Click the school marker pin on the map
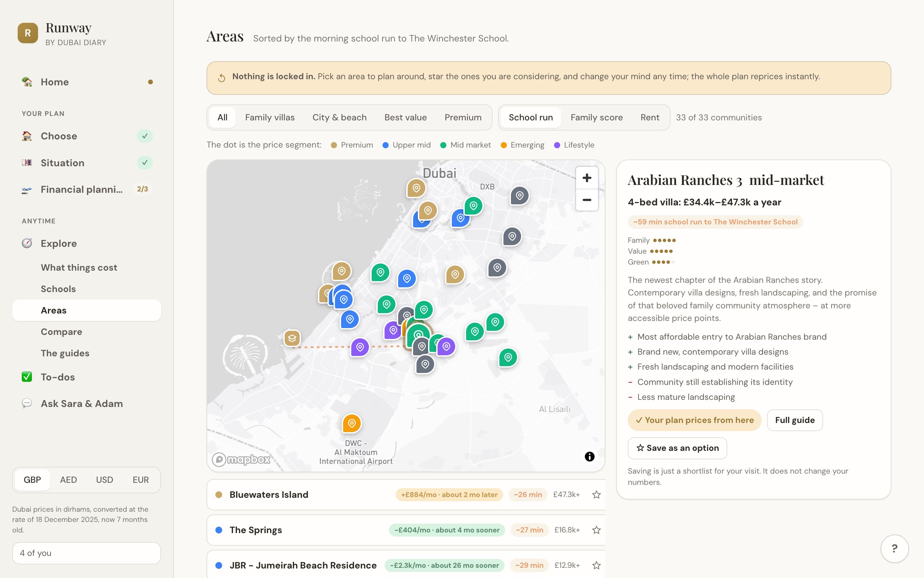 292,338
